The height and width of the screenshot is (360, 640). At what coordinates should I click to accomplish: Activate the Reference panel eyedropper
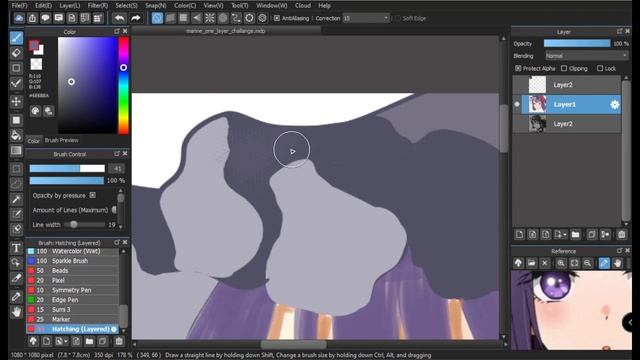(x=604, y=263)
